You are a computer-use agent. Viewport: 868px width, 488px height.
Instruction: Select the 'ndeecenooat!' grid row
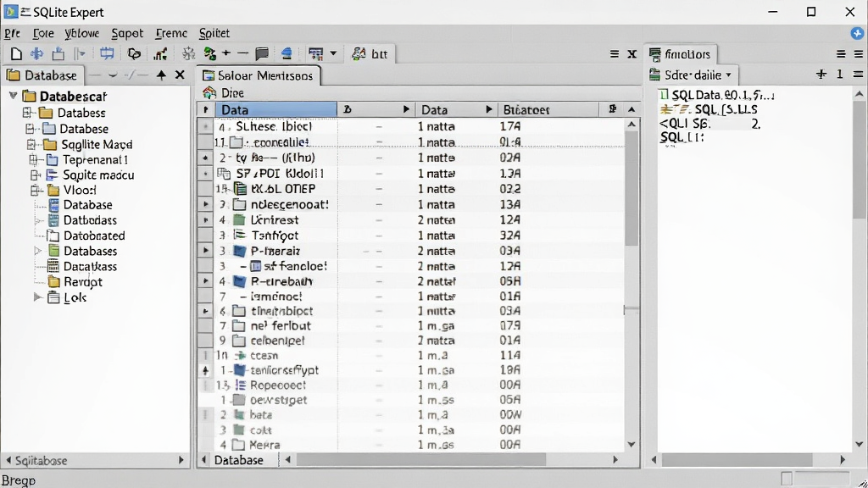411,205
